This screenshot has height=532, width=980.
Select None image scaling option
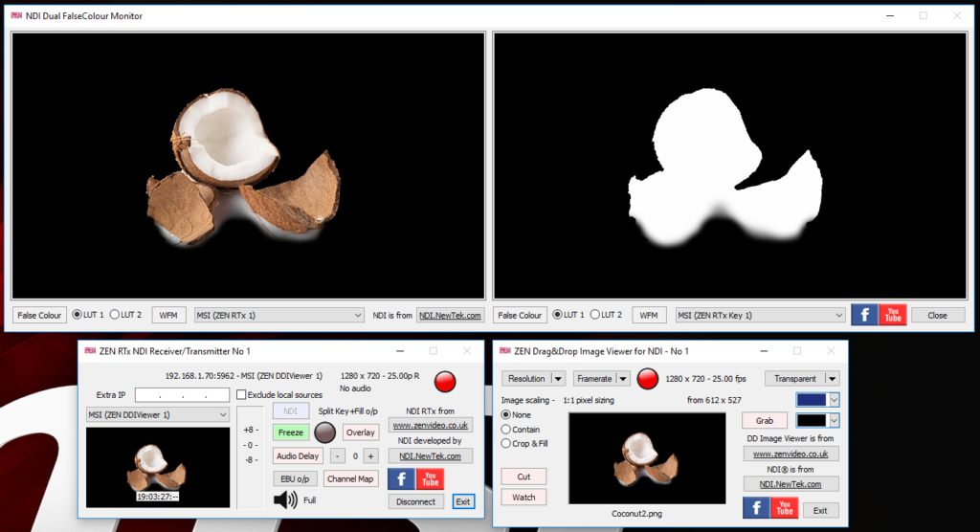(x=506, y=414)
